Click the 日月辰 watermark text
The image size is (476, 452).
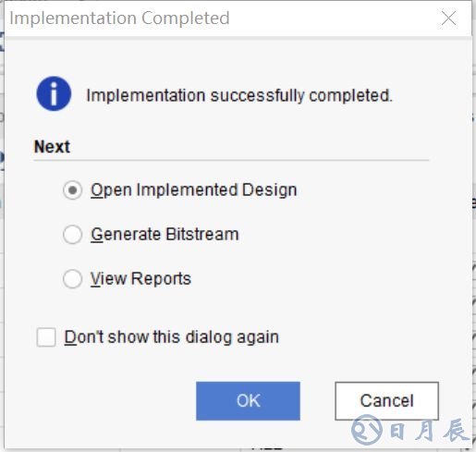[429, 430]
